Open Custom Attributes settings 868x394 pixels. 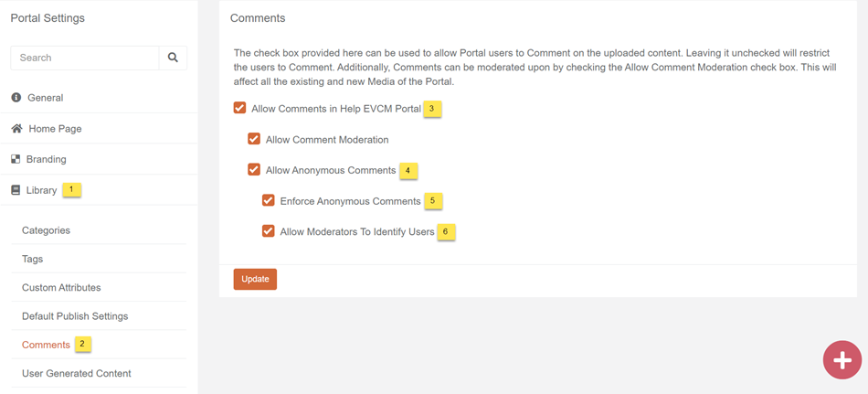[x=61, y=287]
